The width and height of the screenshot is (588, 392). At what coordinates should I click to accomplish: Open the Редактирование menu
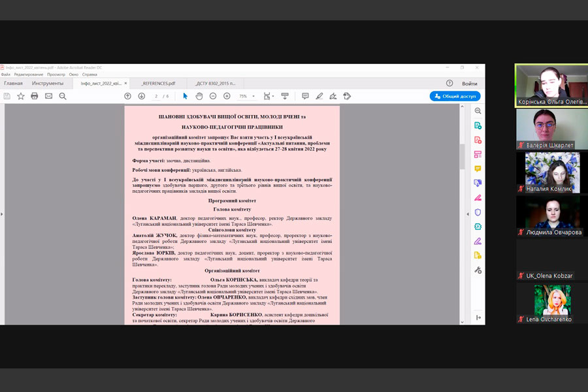28,74
